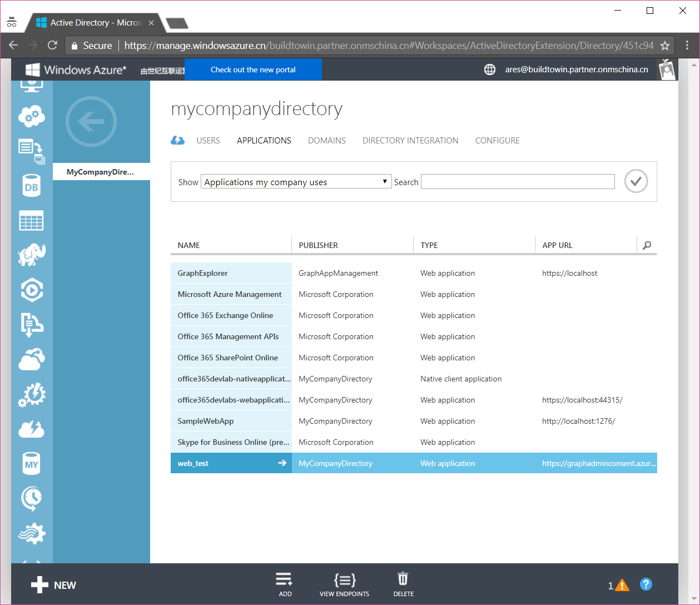Open the DOMAINS tab
Image resolution: width=700 pixels, height=605 pixels.
[326, 140]
